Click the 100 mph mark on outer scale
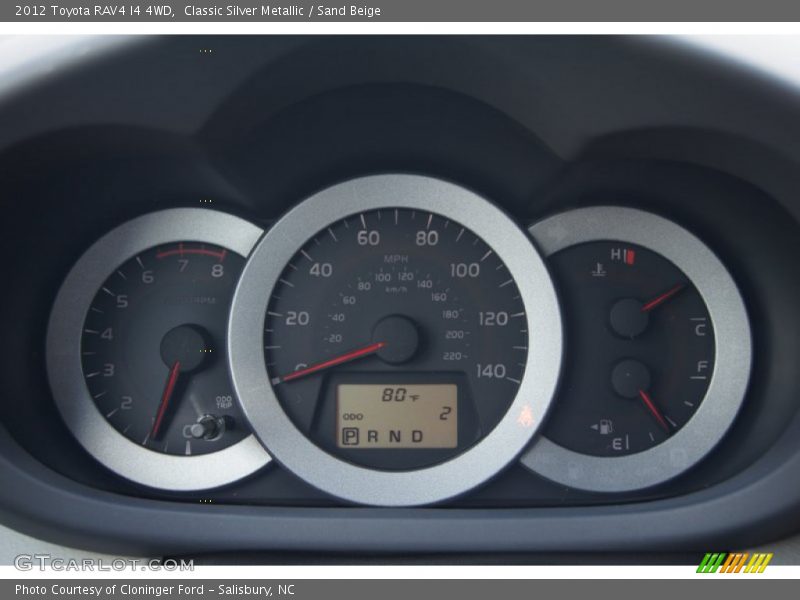 coord(465,270)
